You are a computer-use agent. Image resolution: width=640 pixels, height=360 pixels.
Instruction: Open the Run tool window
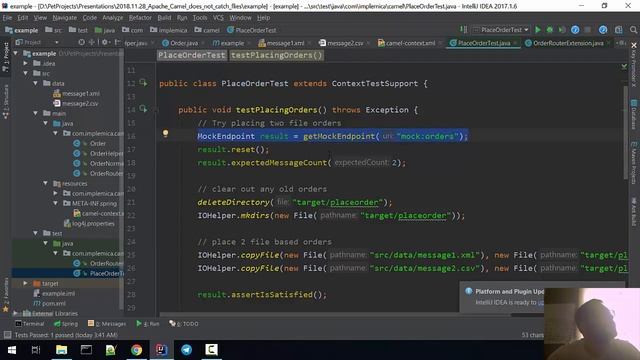click(148, 324)
